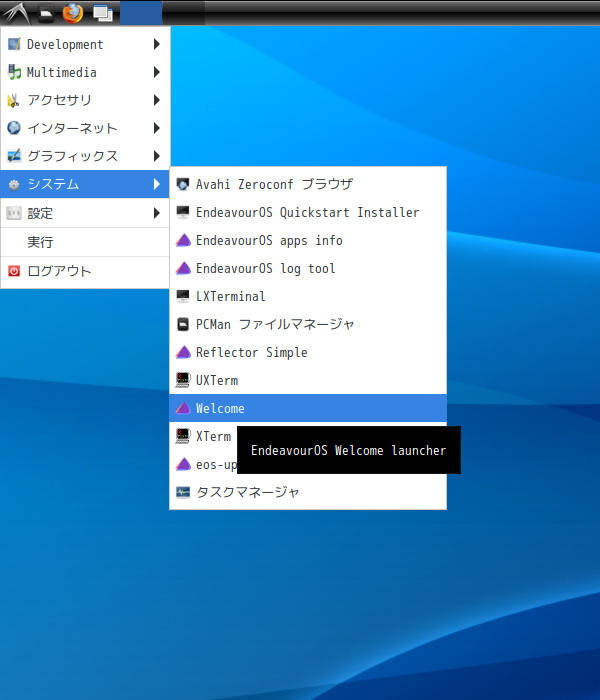Click the タスクマネージャ monitor graph icon
600x700 pixels.
coord(183,492)
